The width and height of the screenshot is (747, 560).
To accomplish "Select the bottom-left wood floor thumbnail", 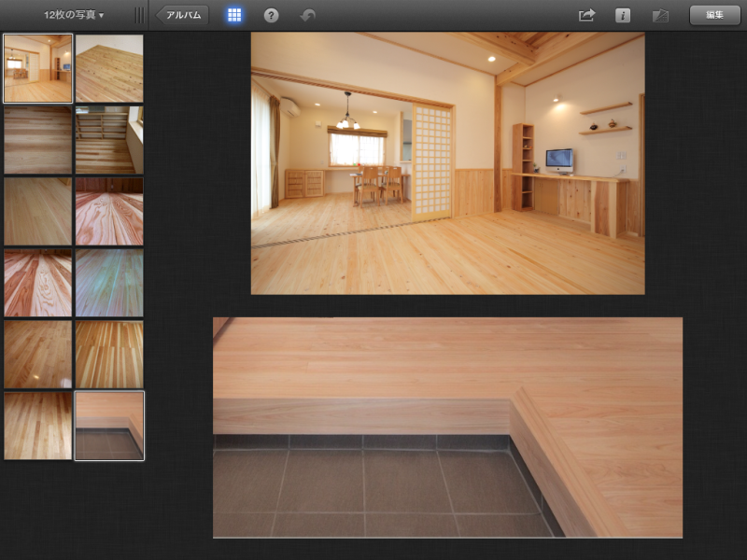I will coord(37,426).
